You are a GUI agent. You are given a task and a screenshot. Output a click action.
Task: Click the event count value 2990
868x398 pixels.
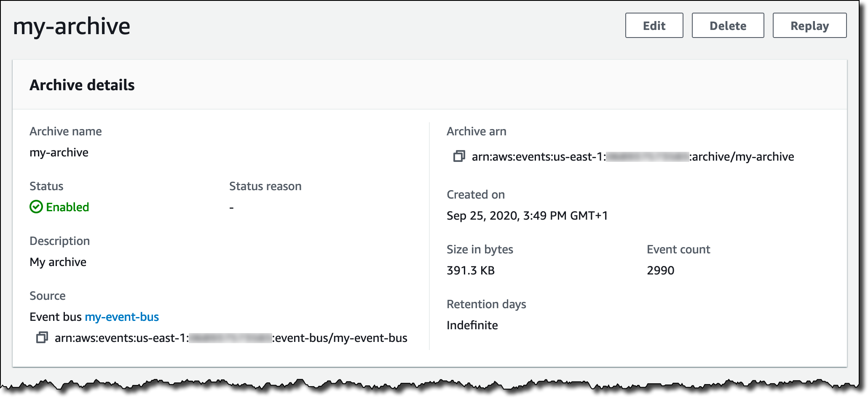pyautogui.click(x=660, y=270)
